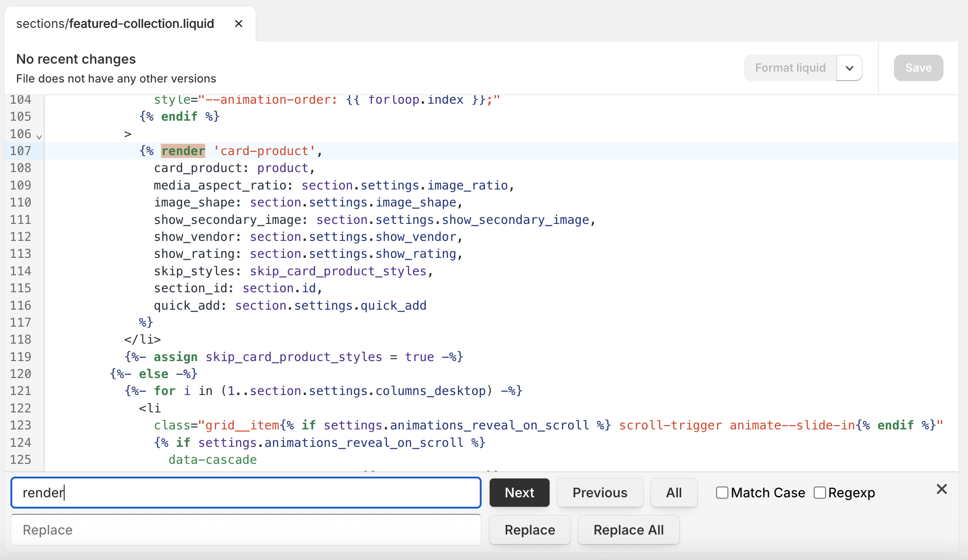This screenshot has width=968, height=560.
Task: Click line number 119 in the gutter
Action: [21, 357]
